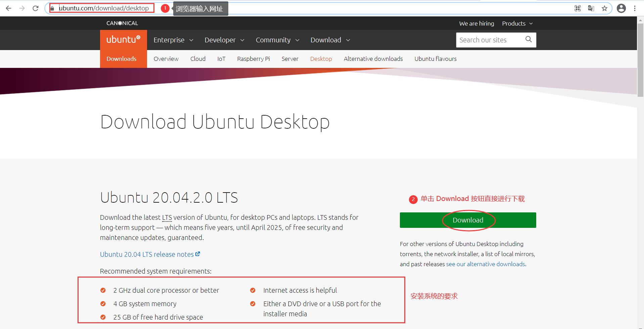644x329 pixels.
Task: Open Alternative downloads tab
Action: point(373,59)
